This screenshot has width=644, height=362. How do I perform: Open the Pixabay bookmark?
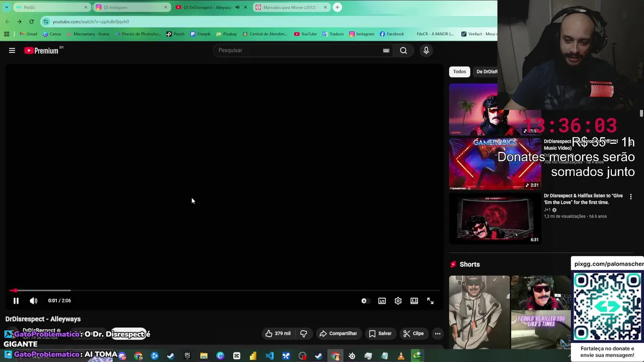pos(226,34)
